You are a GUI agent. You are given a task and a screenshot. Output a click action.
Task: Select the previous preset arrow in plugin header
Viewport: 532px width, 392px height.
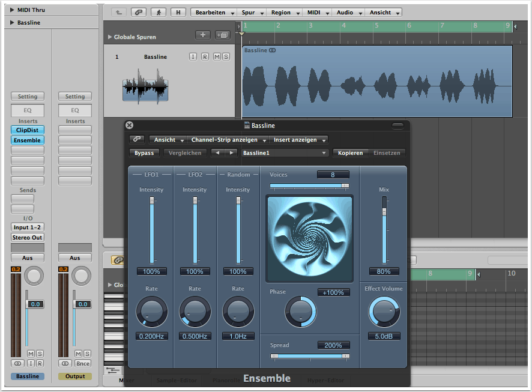218,153
